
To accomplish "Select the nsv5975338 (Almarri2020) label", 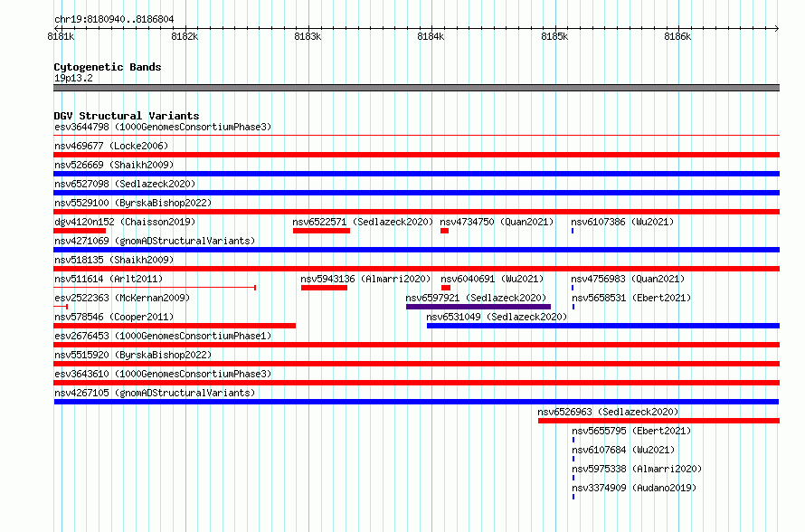I will point(637,469).
